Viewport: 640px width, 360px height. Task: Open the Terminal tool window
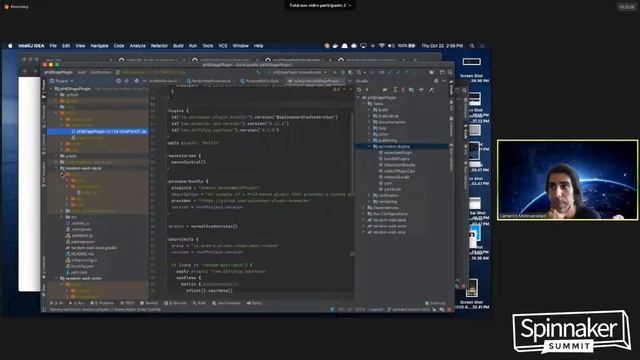pos(149,303)
